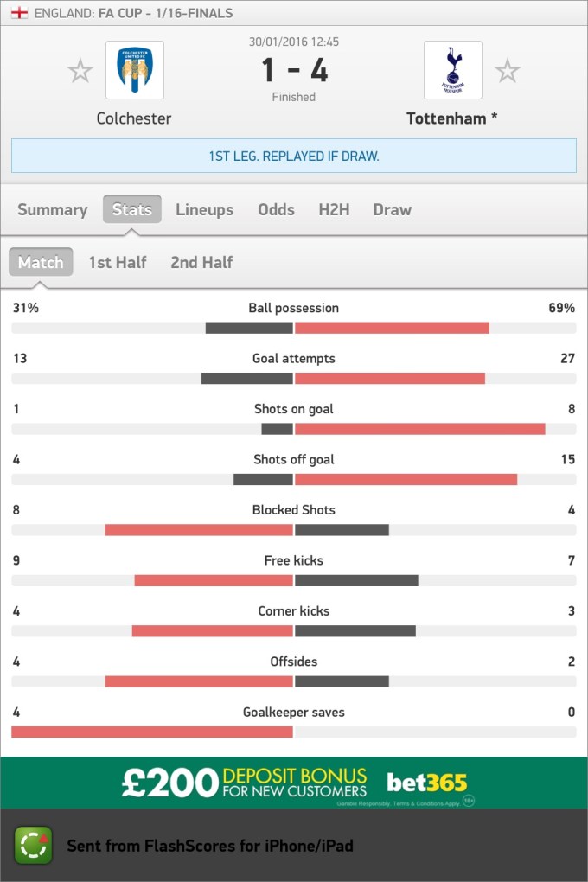The width and height of the screenshot is (588, 882).
Task: Show 2nd Half statistics
Action: 201,262
